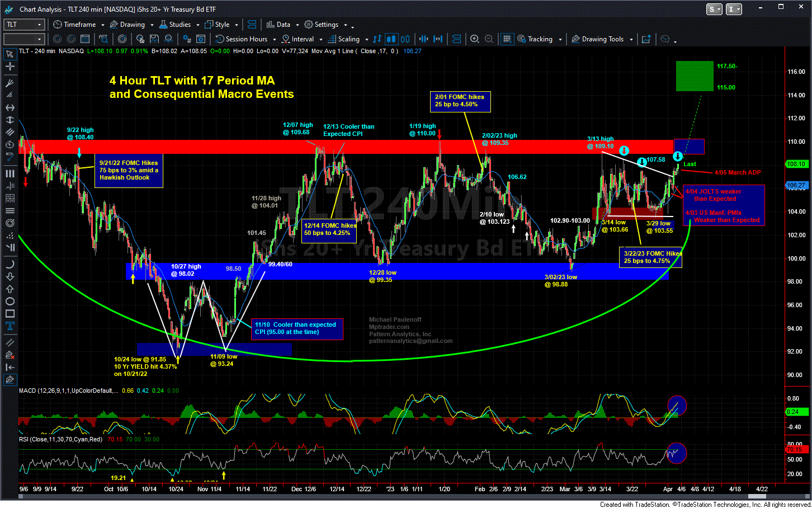
Task: Click the Session Hours button
Action: point(242,39)
